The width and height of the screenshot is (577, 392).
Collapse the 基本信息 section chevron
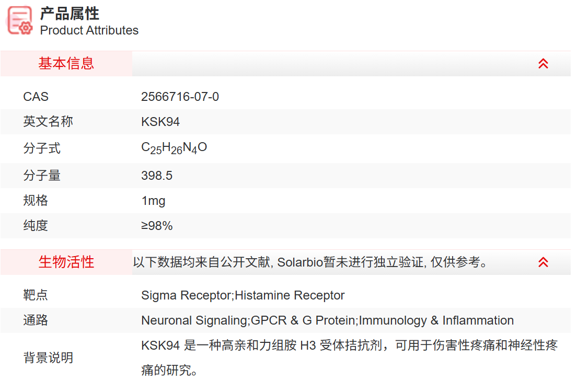[543, 64]
